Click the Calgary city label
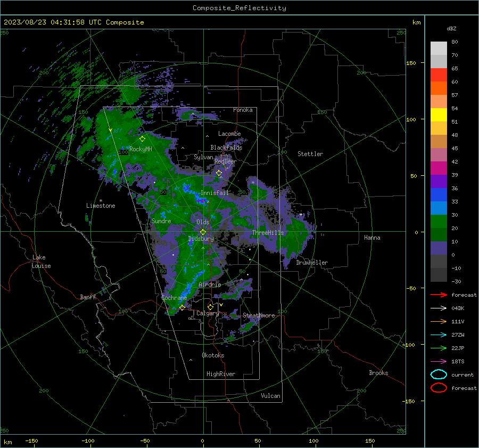 (208, 313)
